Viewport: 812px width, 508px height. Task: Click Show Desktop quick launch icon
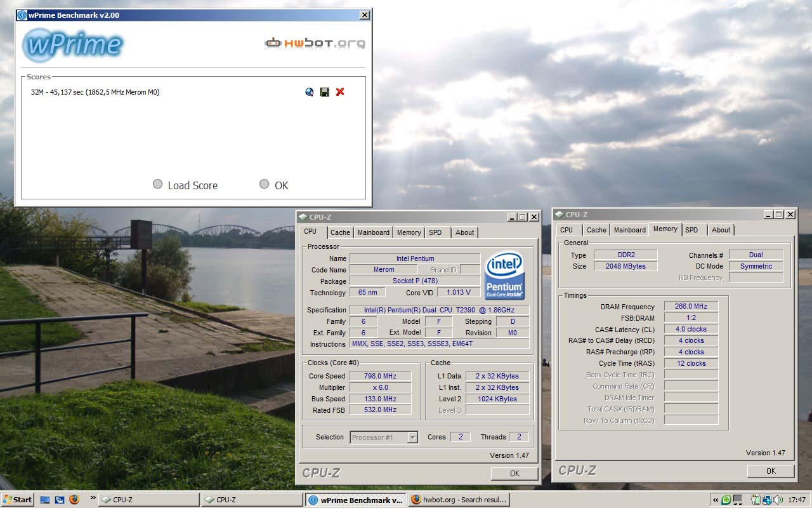[x=45, y=500]
